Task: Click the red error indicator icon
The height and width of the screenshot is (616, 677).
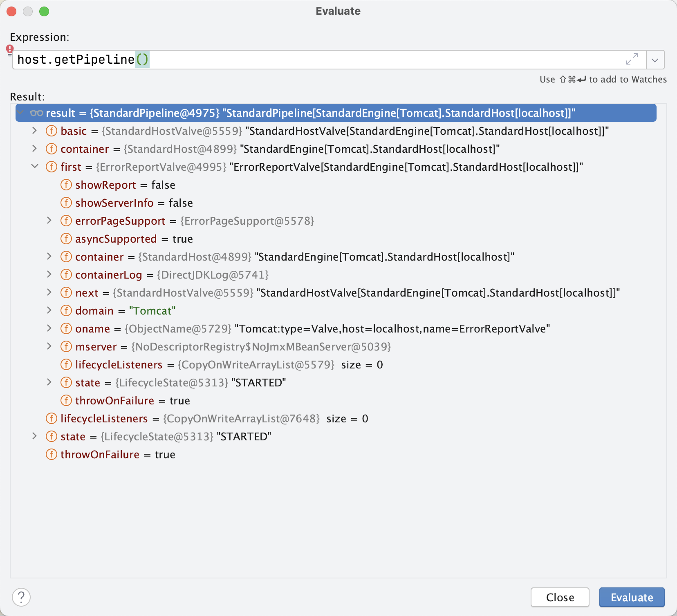Action: point(10,49)
